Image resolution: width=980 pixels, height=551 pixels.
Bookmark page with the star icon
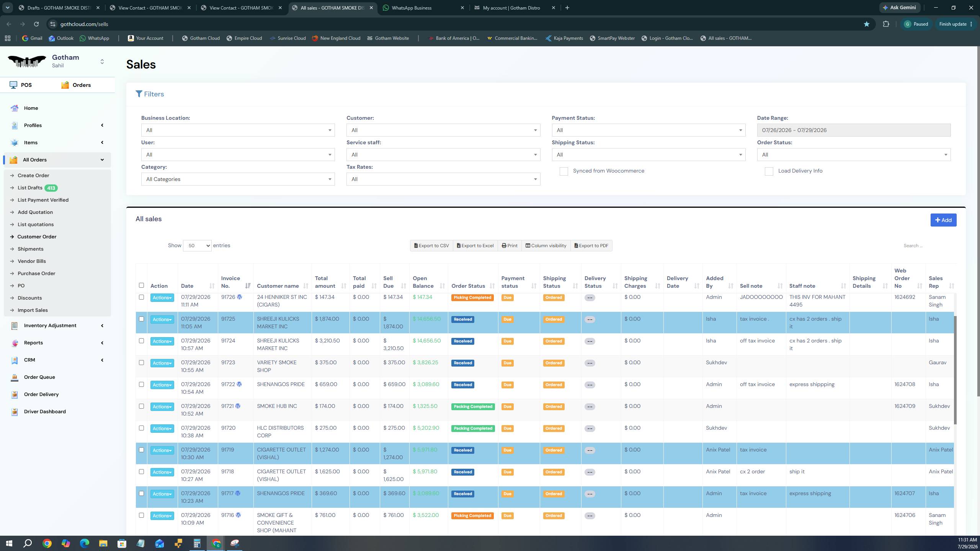pyautogui.click(x=867, y=24)
